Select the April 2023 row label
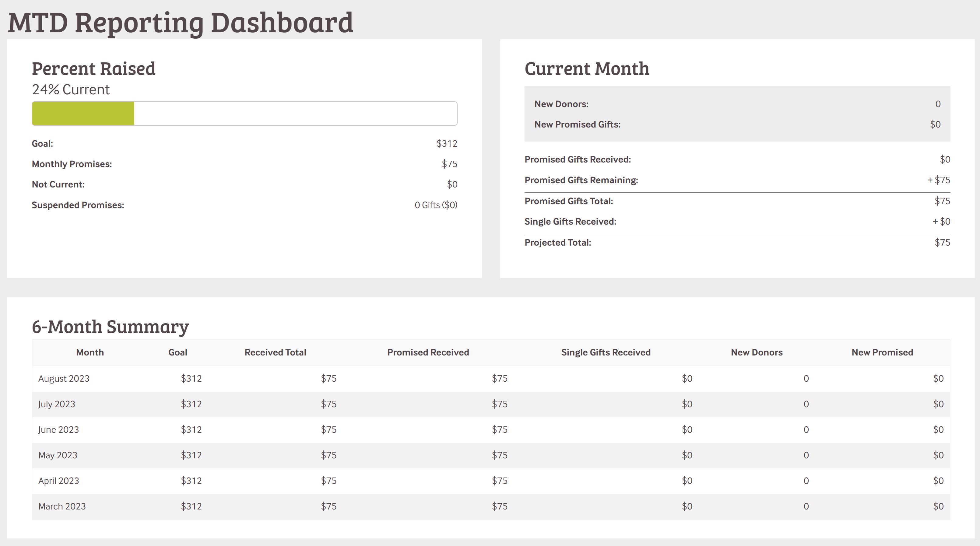Viewport: 980px width, 546px height. 58,481
